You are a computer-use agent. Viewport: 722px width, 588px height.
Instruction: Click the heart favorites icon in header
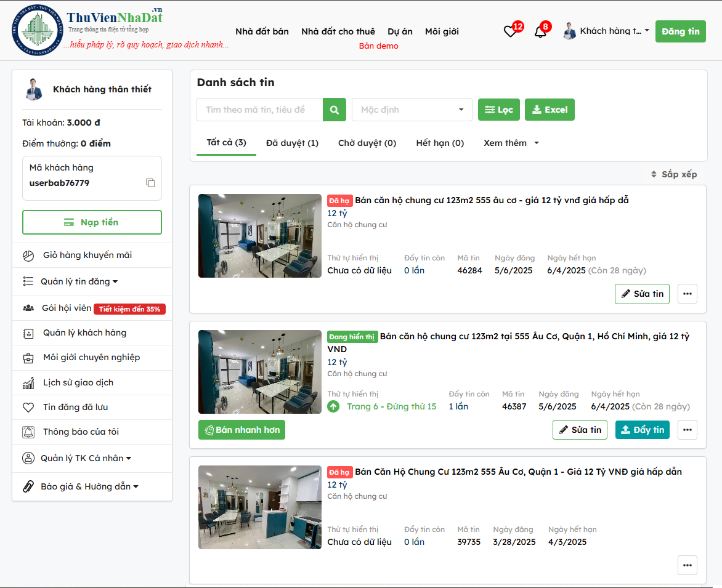(510, 31)
